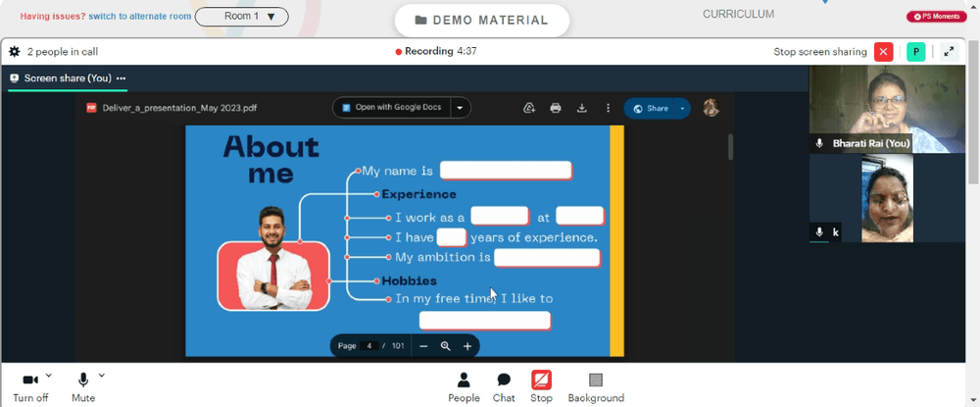Click the PDF file type icon
The image size is (980, 407).
[x=91, y=108]
